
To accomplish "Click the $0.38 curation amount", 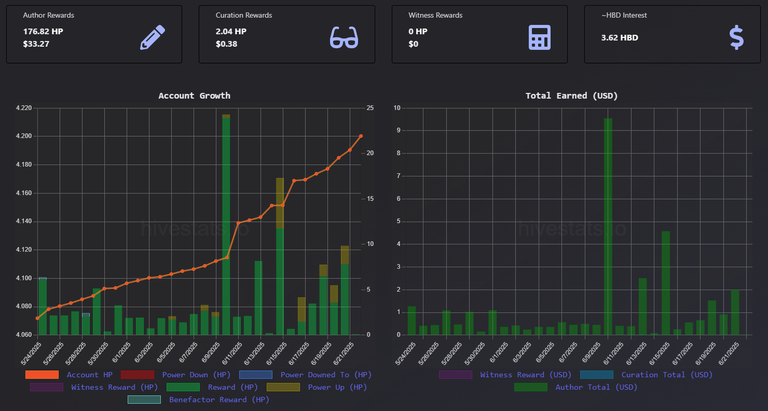I will [226, 44].
